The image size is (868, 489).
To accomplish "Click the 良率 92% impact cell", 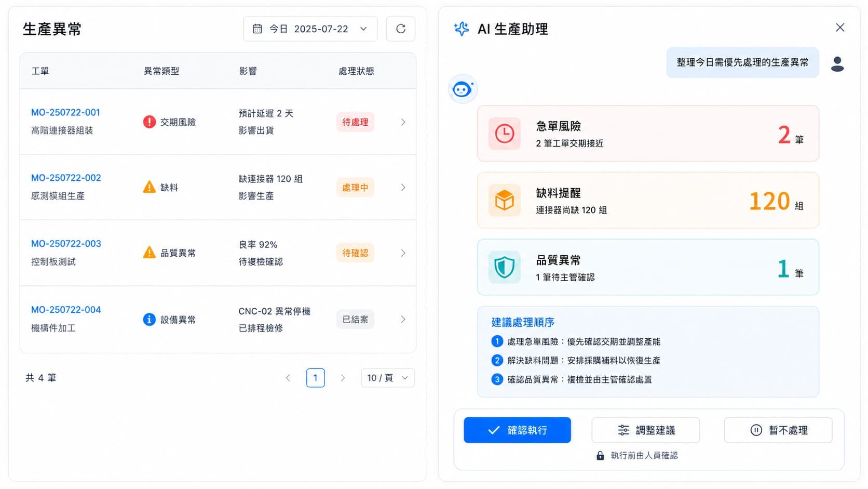I will point(258,245).
